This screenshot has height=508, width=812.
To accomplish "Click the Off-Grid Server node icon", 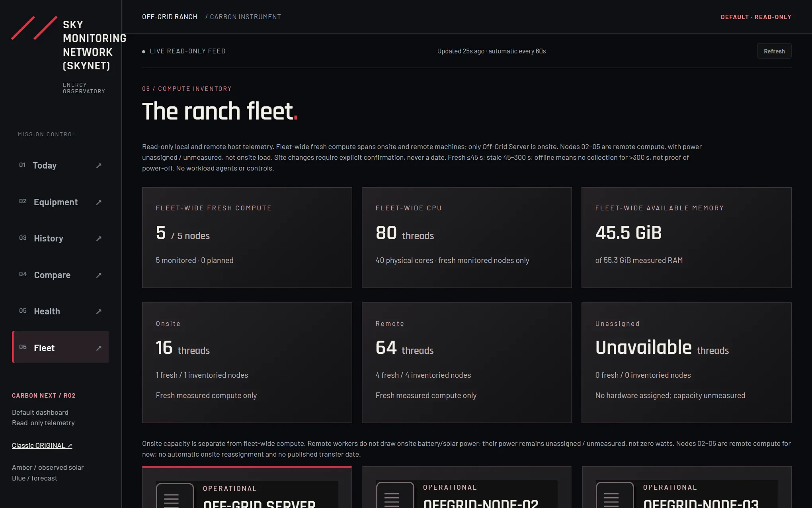I will pos(175,495).
